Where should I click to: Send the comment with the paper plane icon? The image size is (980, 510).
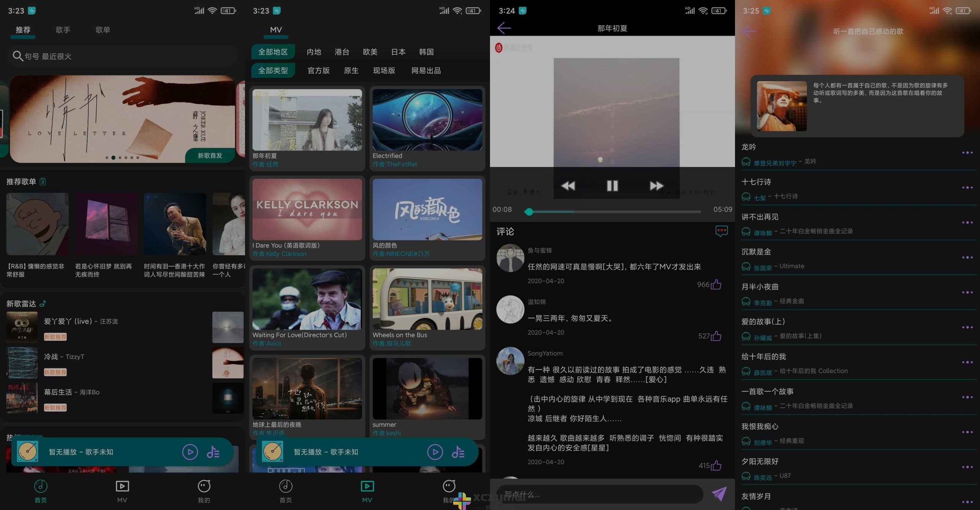[x=719, y=494]
